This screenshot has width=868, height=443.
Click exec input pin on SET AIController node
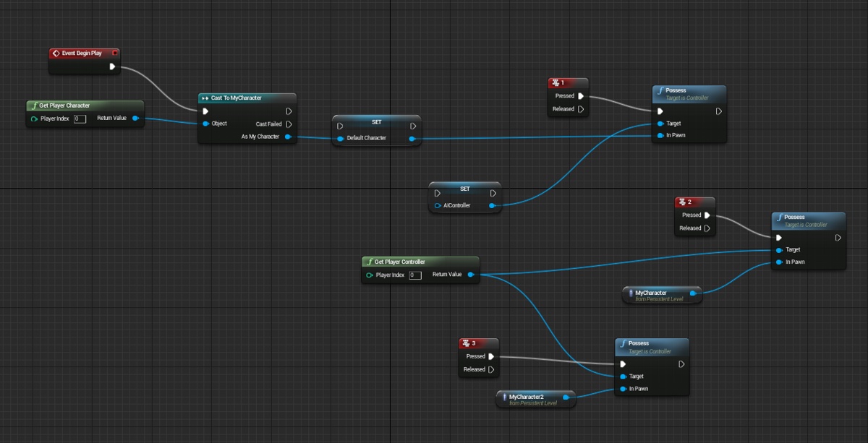pos(437,193)
